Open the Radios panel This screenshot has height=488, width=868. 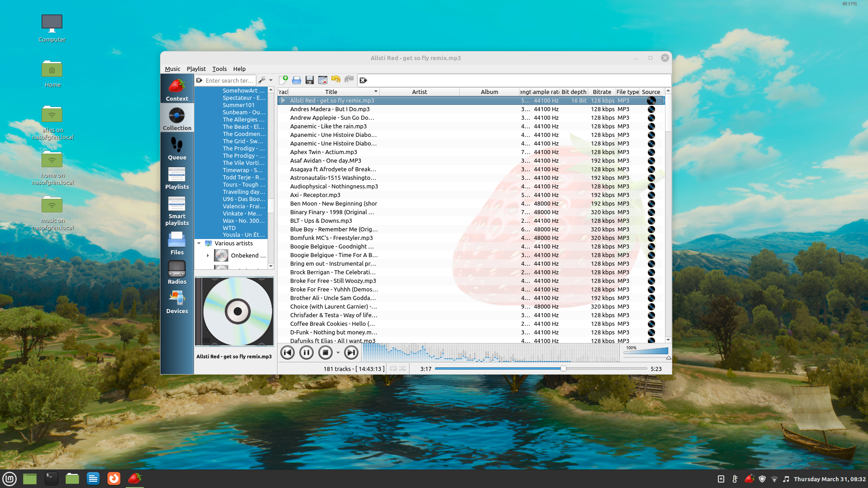pyautogui.click(x=177, y=272)
